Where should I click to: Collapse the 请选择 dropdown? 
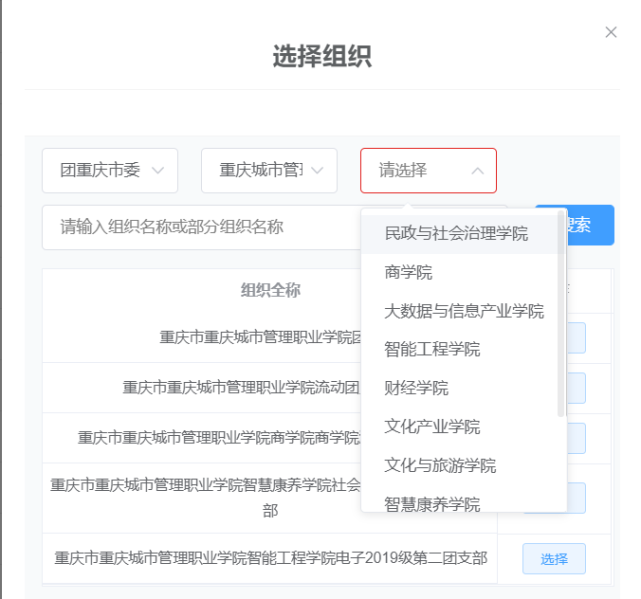tap(428, 171)
